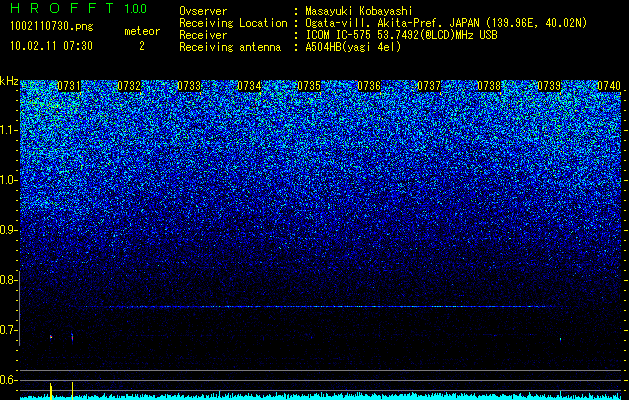Click the 0.9 kHz axis label
The image size is (629, 400).
point(8,230)
